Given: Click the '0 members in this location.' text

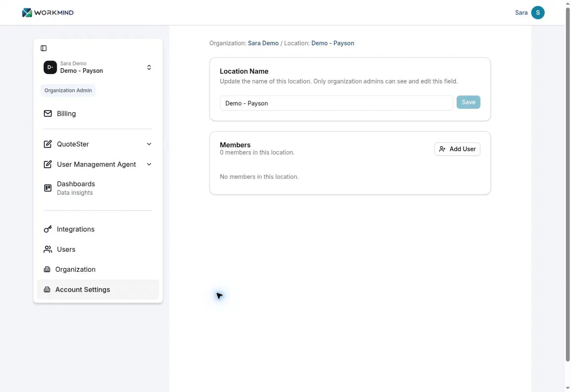Looking at the screenshot, I should 257,152.
